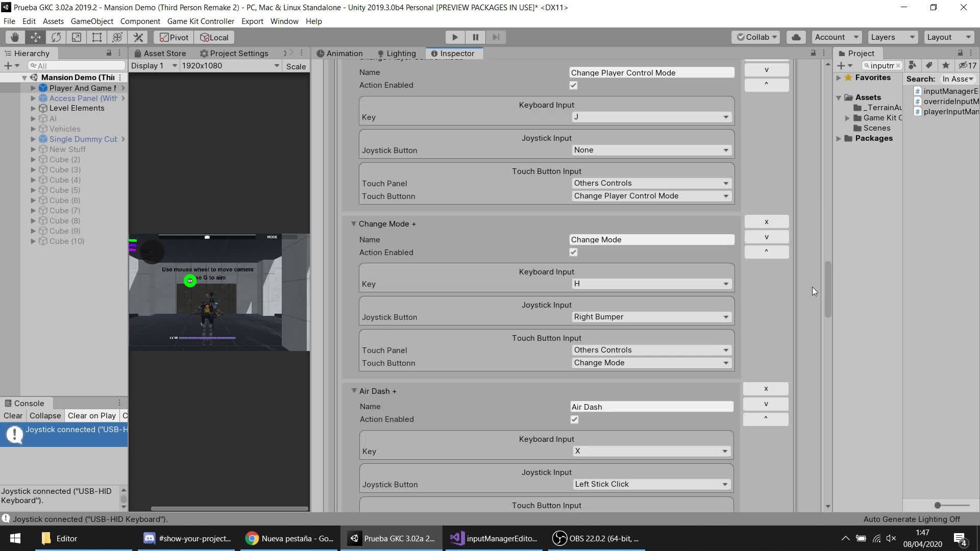Image resolution: width=980 pixels, height=551 pixels.
Task: Remove Change Mode action with x button
Action: point(766,221)
